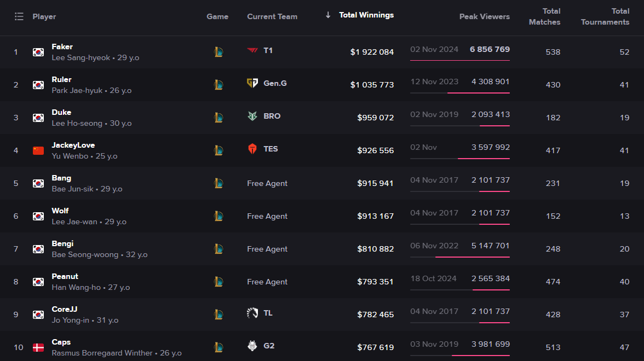Click the Denmark flag beside Caps
This screenshot has height=361, width=644.
(38, 348)
